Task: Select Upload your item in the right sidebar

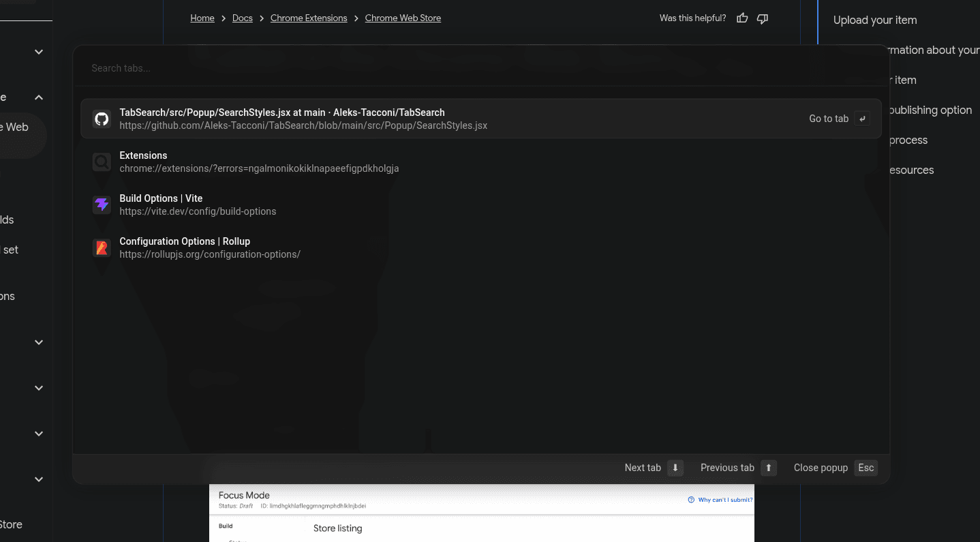Action: [x=875, y=20]
